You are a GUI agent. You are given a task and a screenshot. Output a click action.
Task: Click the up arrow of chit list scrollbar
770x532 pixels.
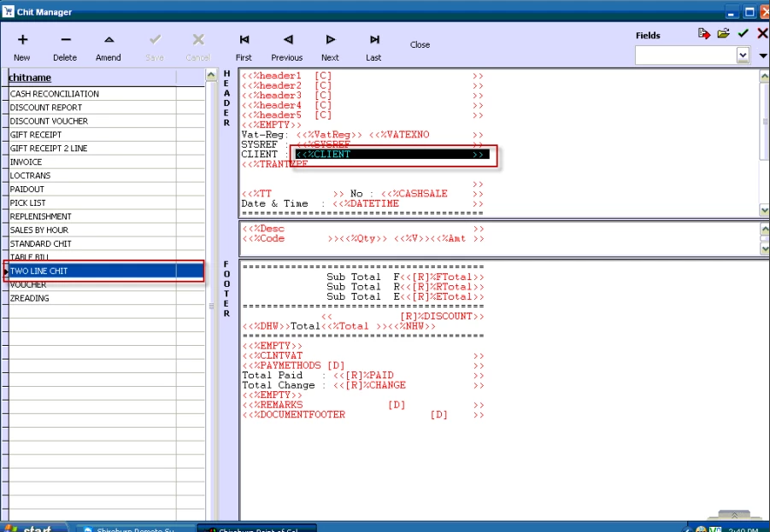click(x=211, y=75)
